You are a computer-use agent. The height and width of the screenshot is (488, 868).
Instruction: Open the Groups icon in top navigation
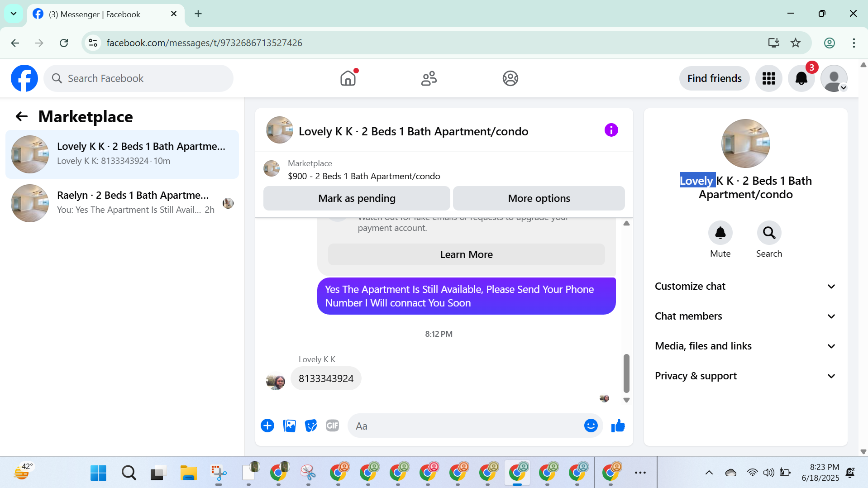coord(510,78)
